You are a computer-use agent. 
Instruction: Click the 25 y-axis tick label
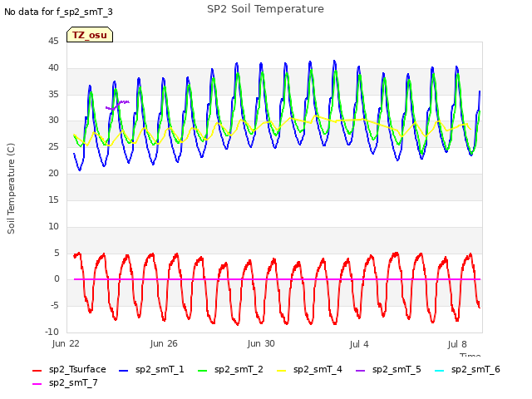point(53,146)
